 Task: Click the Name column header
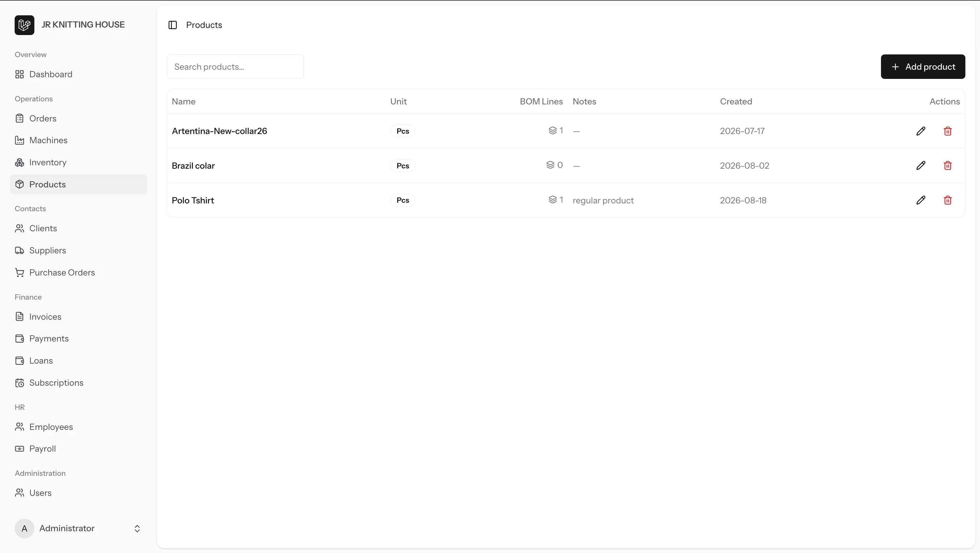click(x=184, y=102)
